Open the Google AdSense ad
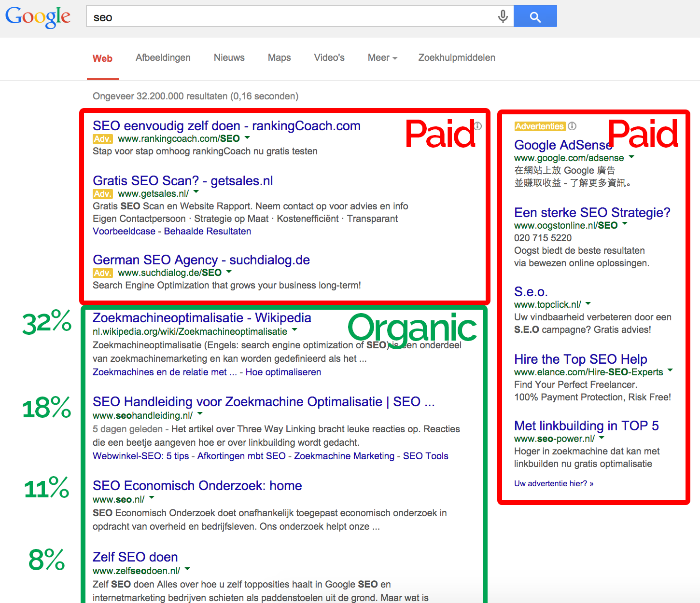Screen dimensions: 700x603 [563, 145]
